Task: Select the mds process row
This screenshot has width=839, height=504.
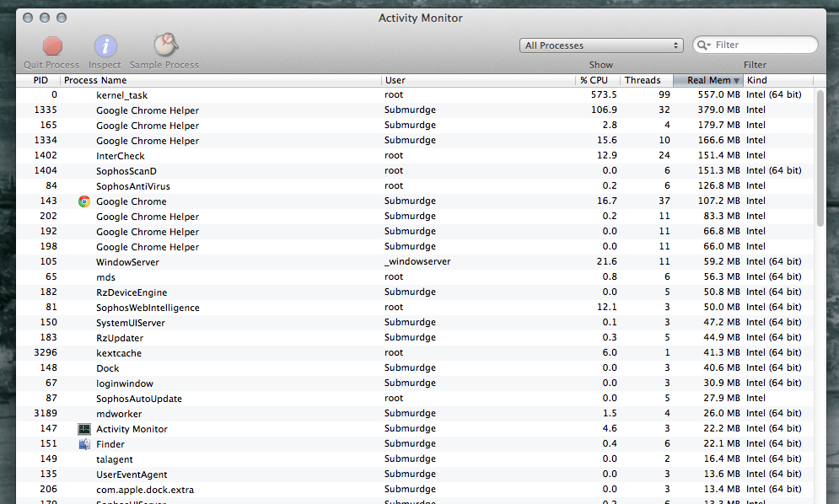Action: 415,276
